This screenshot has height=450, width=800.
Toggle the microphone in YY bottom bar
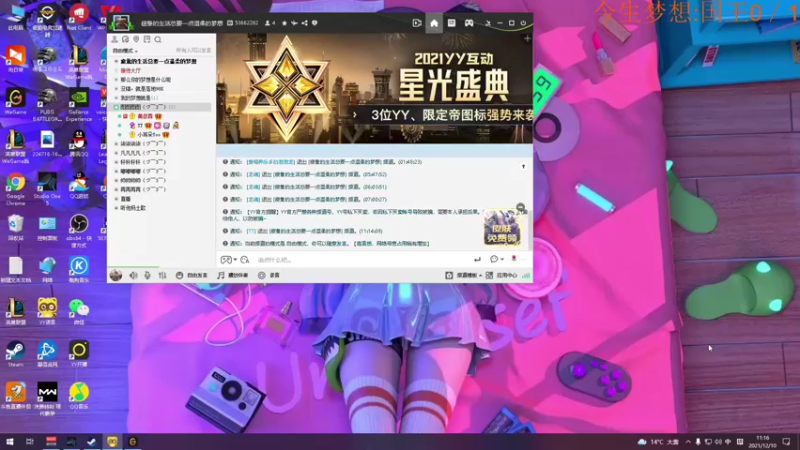(147, 276)
